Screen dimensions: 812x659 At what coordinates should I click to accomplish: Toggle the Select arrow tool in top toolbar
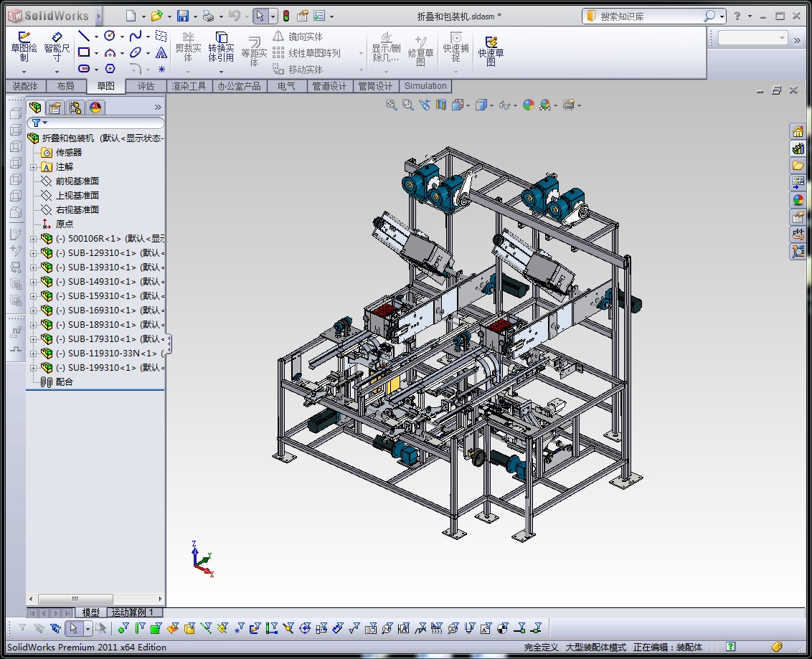coord(260,16)
